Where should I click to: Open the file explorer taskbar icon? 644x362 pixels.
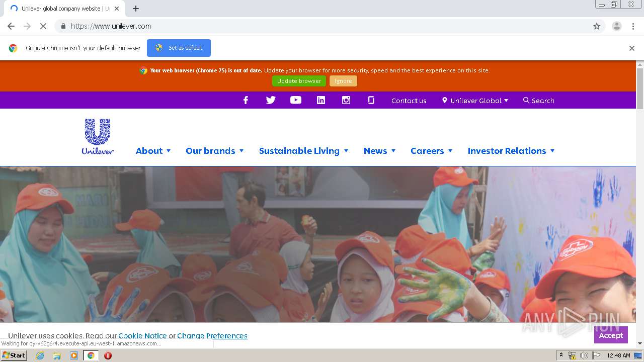click(57, 355)
